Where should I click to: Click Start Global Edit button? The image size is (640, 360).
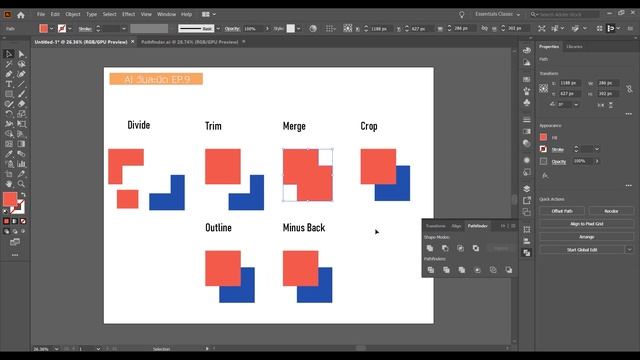pos(582,249)
